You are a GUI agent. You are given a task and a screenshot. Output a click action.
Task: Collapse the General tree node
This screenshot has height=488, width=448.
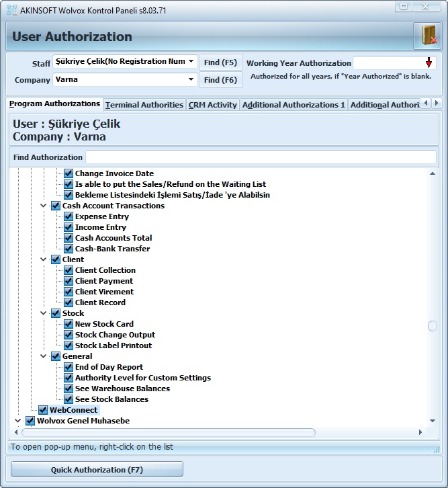click(44, 356)
